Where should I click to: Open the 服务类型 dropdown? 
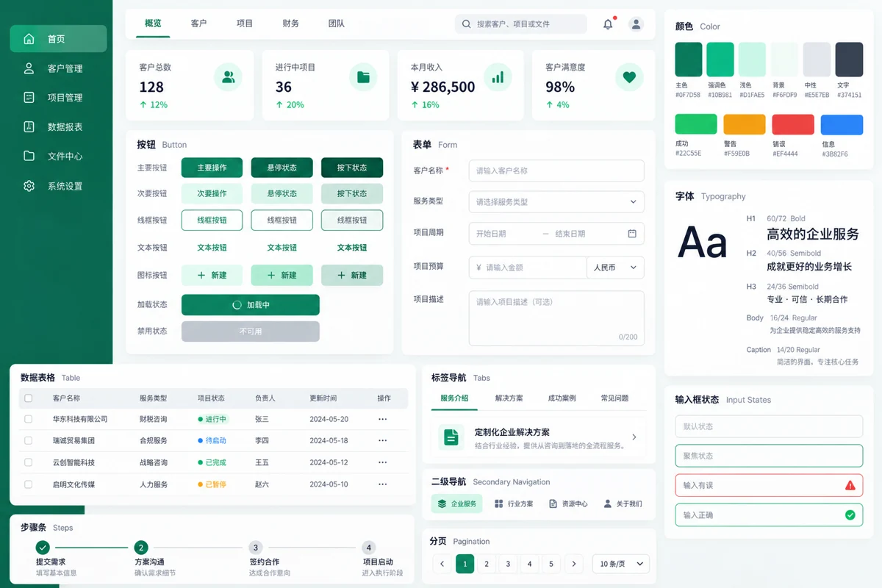[556, 201]
